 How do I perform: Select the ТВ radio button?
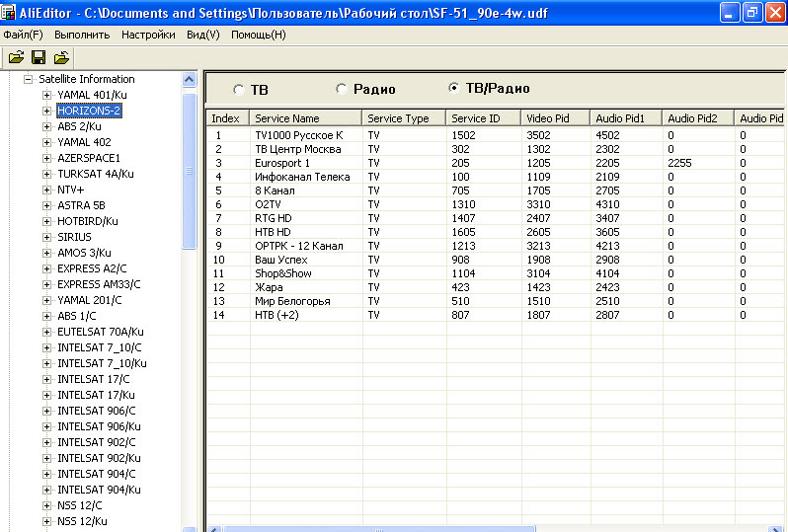point(238,90)
